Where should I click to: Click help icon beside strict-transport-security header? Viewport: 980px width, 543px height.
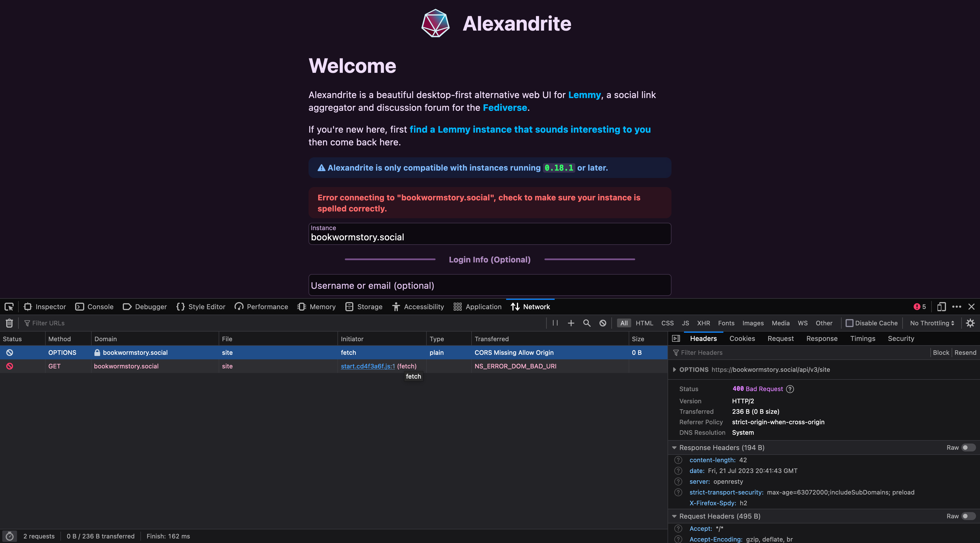coord(678,492)
